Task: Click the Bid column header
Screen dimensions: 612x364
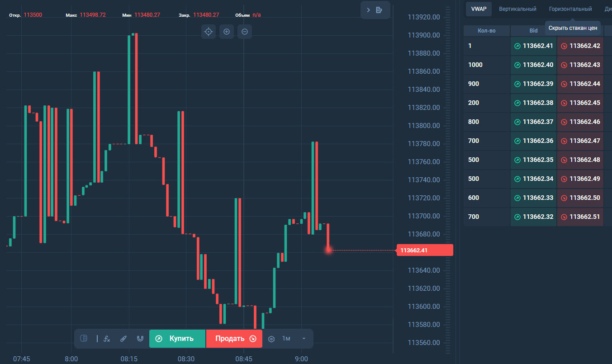Action: 534,31
